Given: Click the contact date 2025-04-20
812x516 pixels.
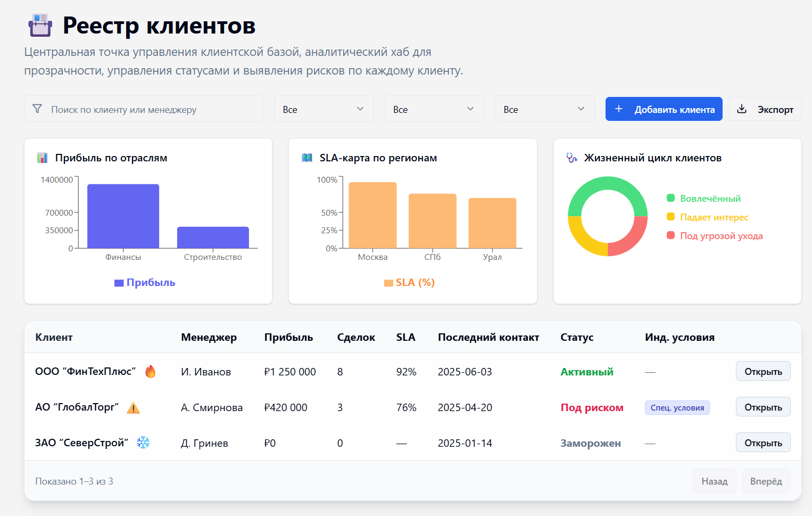Looking at the screenshot, I should [465, 407].
